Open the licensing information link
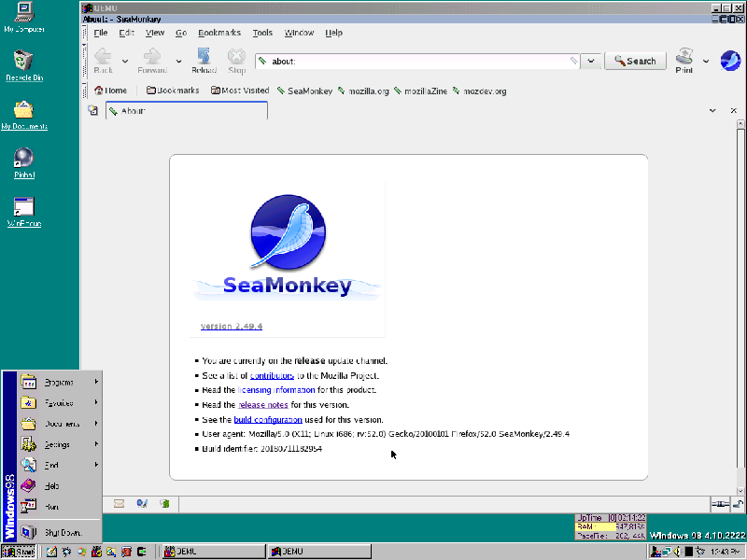 [x=276, y=390]
